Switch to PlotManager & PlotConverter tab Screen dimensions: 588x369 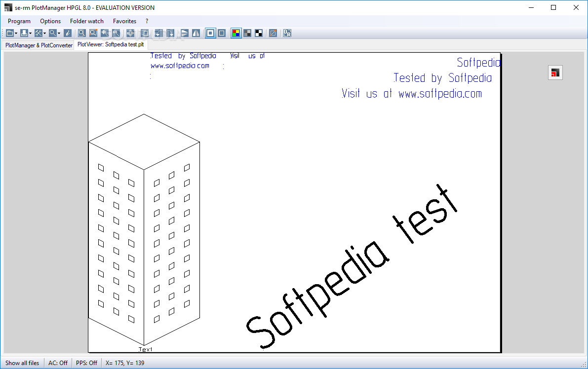39,45
